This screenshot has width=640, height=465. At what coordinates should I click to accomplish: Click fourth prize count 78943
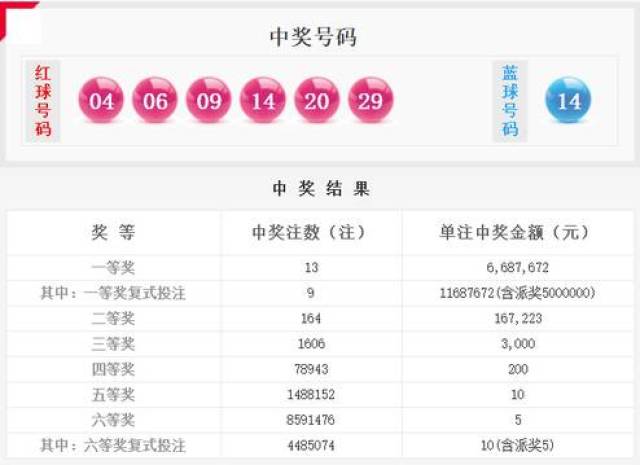pos(311,369)
